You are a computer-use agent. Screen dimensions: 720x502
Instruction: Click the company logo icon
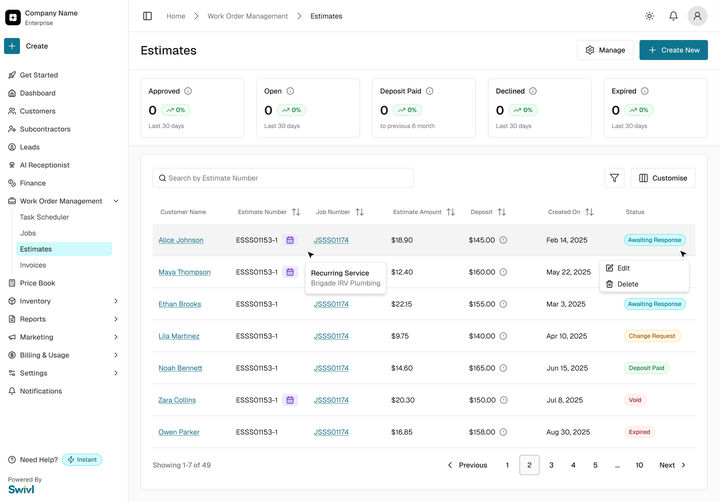coord(13,17)
